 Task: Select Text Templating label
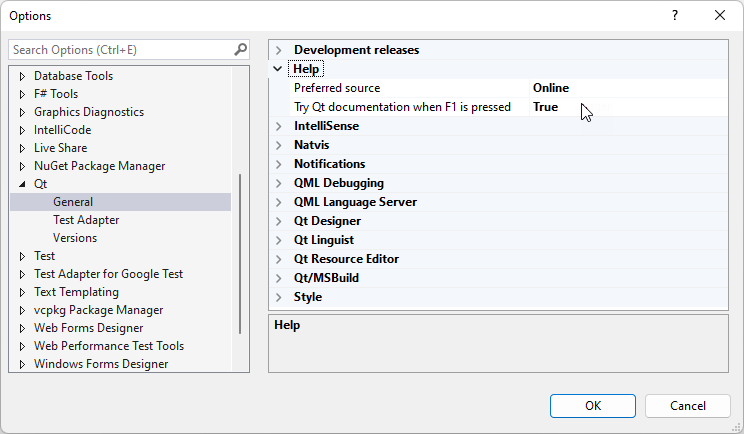[76, 292]
